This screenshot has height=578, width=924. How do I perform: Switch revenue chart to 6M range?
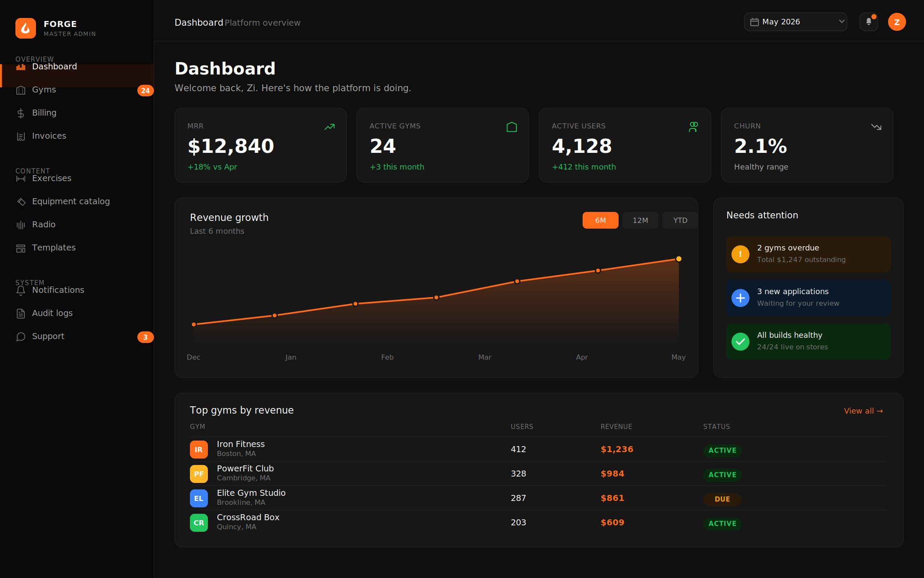pyautogui.click(x=600, y=220)
